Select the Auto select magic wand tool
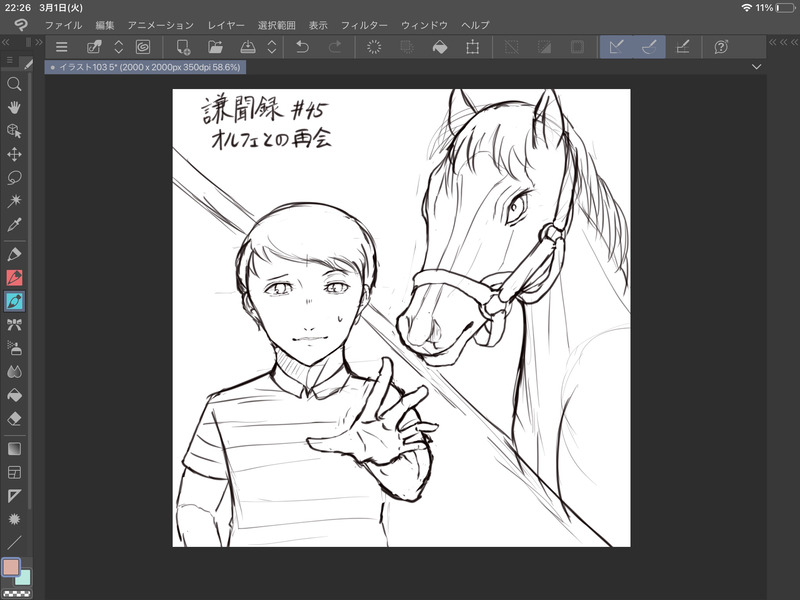800x600 pixels. point(14,201)
